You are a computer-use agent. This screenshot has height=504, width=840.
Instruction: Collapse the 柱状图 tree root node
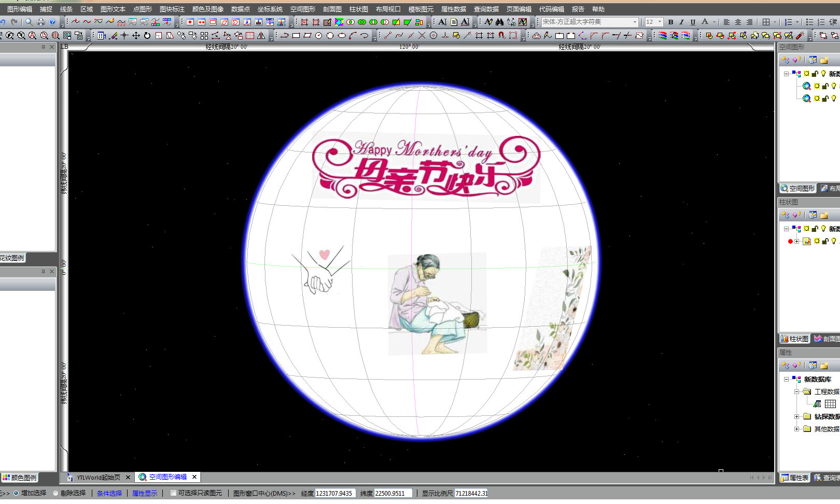pyautogui.click(x=786, y=229)
